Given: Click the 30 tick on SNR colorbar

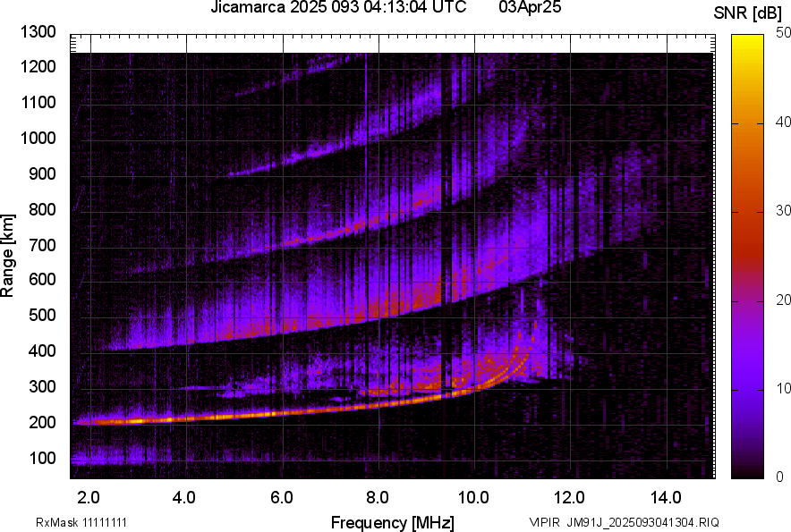Looking at the screenshot, I should [x=784, y=211].
